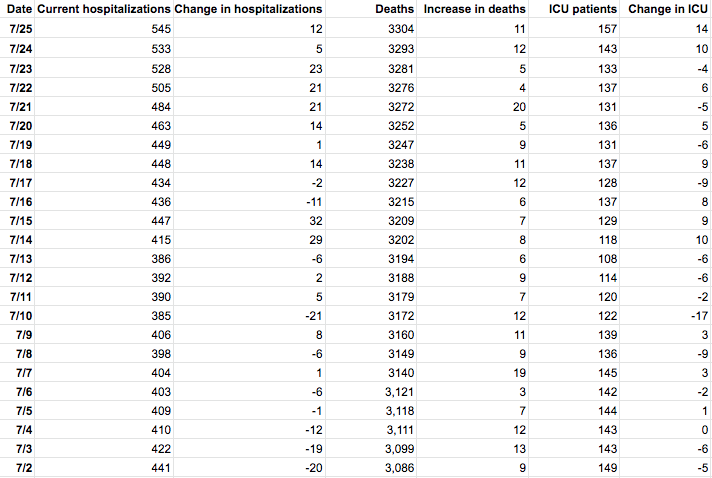Viewport: 712px width, 478px height.
Task: Select the 7/25 date cell
Action: point(18,29)
